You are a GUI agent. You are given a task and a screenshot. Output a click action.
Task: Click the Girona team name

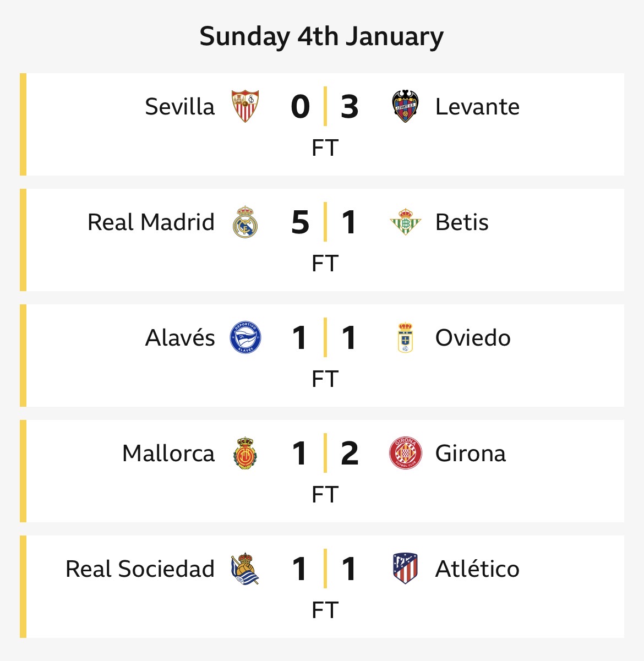[471, 453]
